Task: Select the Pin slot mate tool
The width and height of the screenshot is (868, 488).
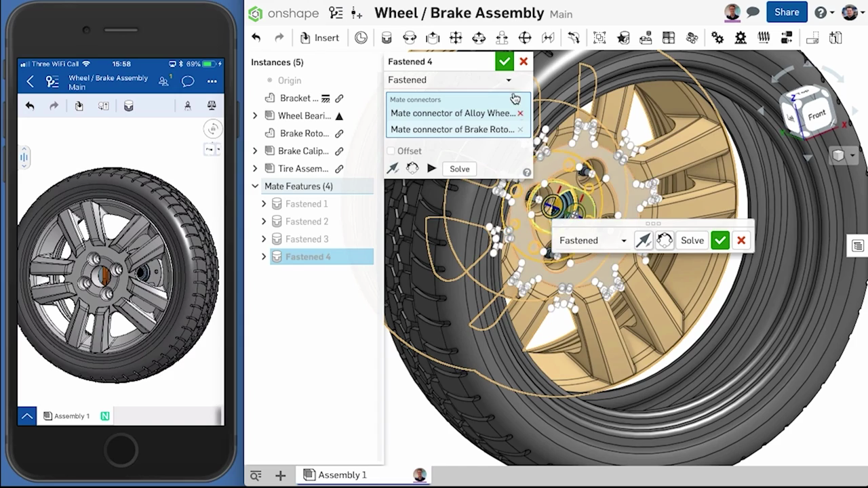Action: [502, 38]
